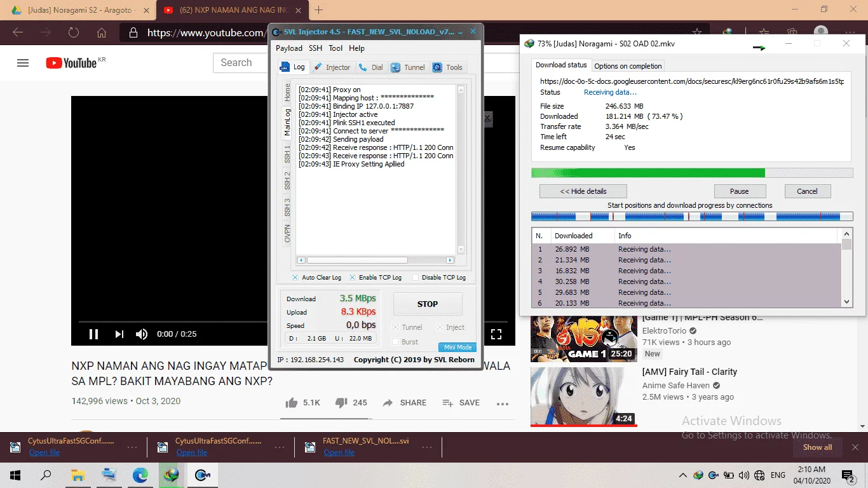Like the video with 5.1K thumbs up
This screenshot has height=488, width=868.
303,403
